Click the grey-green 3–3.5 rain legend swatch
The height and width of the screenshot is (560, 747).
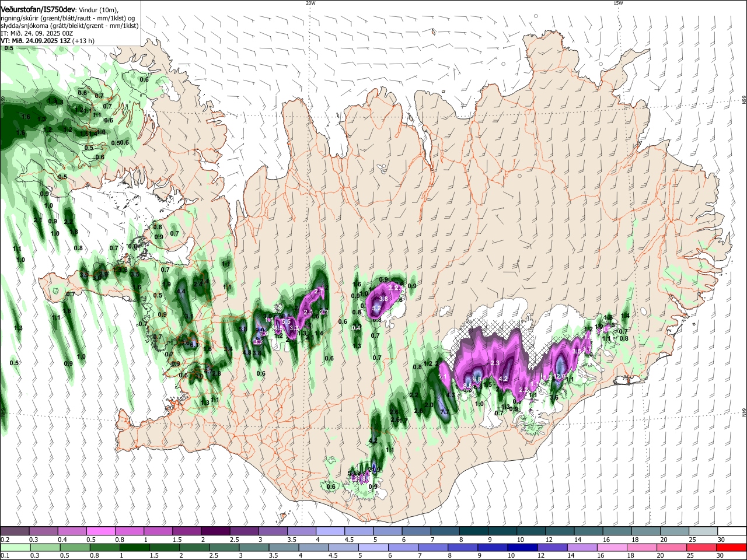253,547
